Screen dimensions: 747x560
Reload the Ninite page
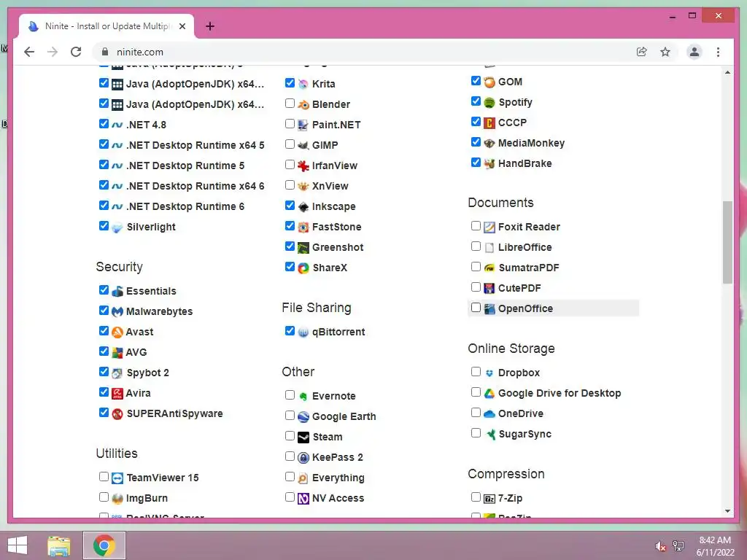(76, 52)
